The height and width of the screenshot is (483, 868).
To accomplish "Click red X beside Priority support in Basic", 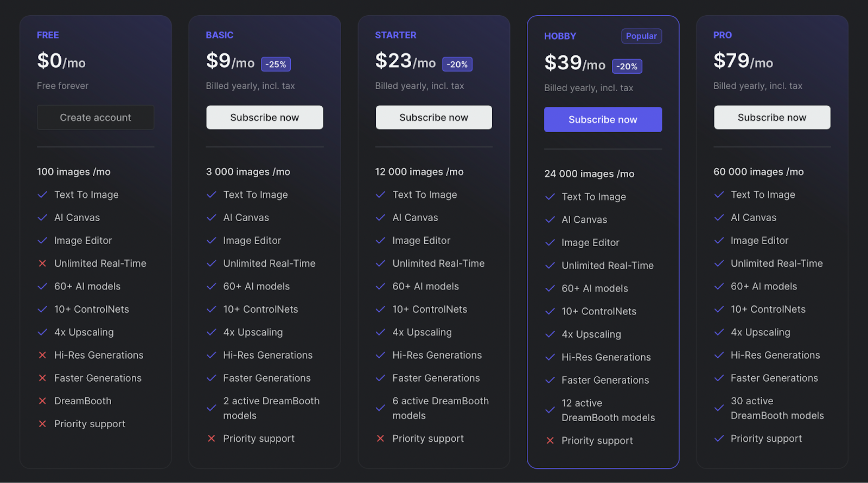I will pyautogui.click(x=212, y=439).
